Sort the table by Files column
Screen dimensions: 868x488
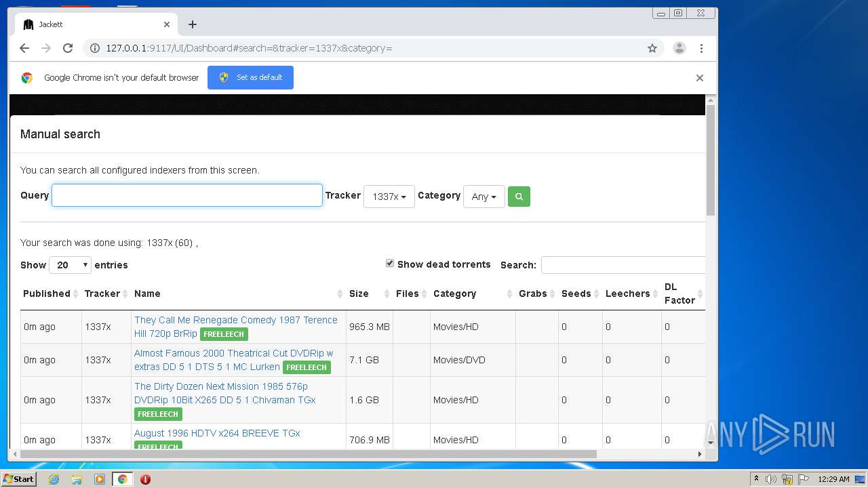[x=412, y=293]
